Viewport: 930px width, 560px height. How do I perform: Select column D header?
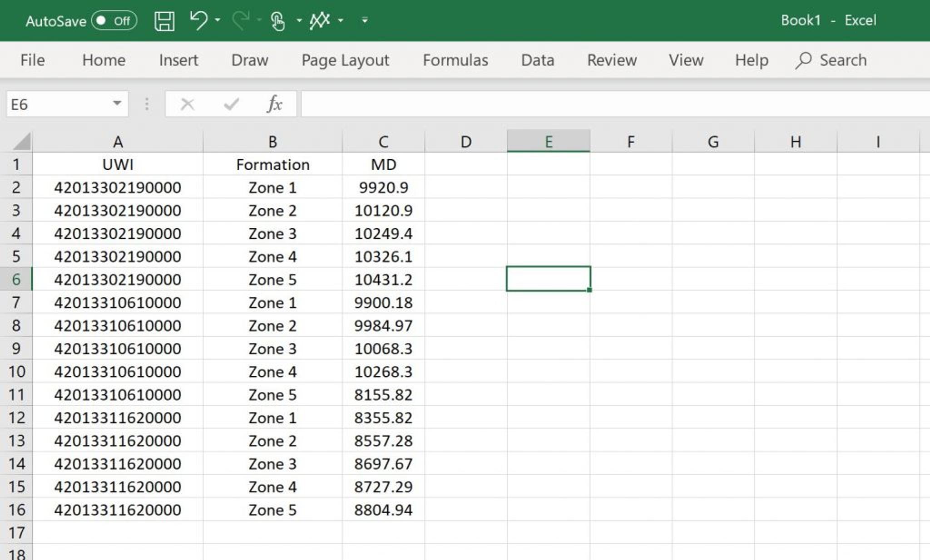tap(466, 141)
